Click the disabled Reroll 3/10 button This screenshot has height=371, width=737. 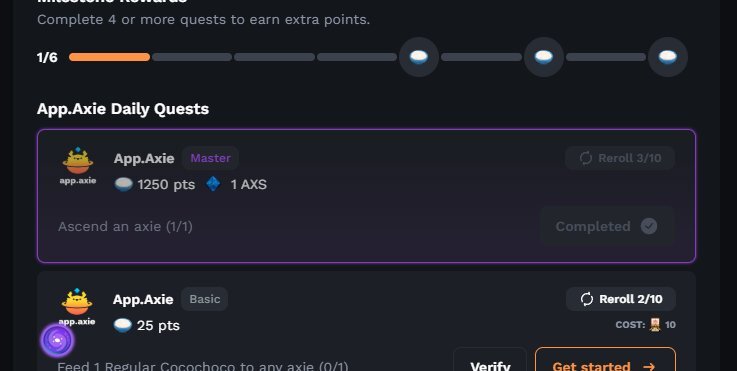620,158
